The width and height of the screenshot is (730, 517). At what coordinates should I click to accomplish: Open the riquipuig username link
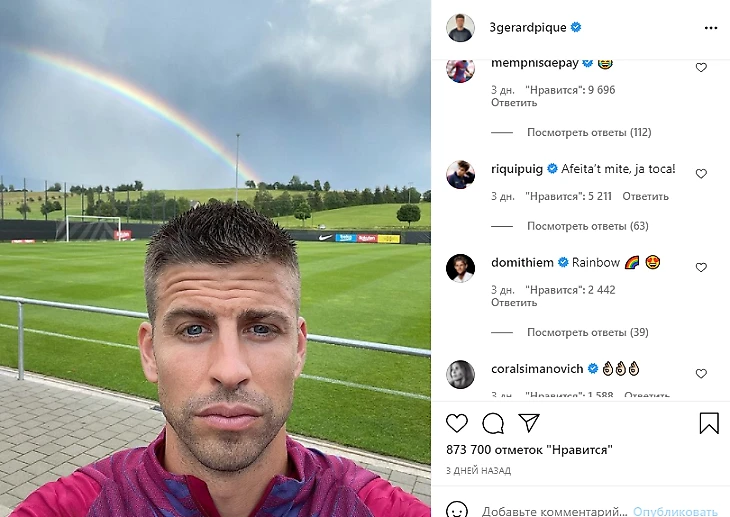[517, 169]
